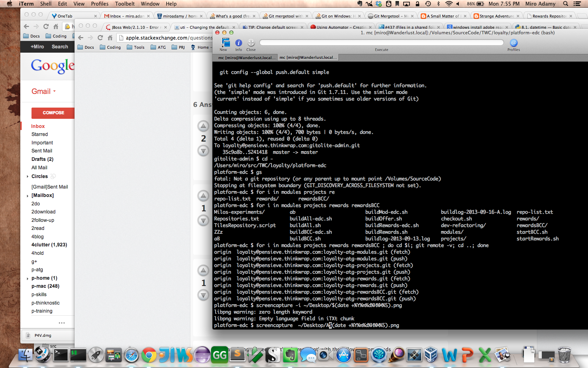Open the Gmail dropdown switcher
588x368 pixels.
44,91
